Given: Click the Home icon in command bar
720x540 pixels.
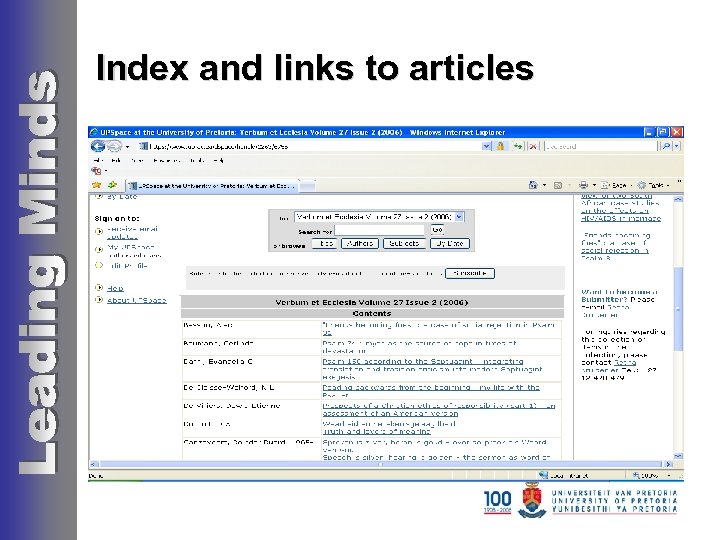Looking at the screenshot, I should click(533, 185).
